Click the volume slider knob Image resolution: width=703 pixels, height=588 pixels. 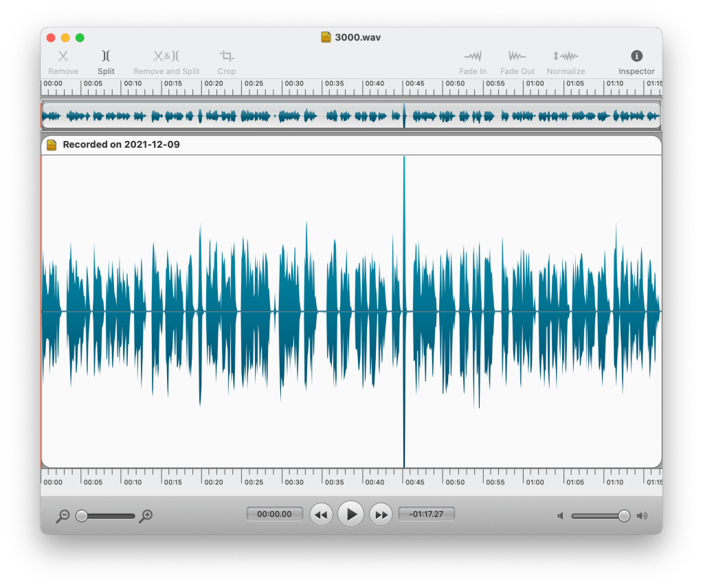click(623, 516)
